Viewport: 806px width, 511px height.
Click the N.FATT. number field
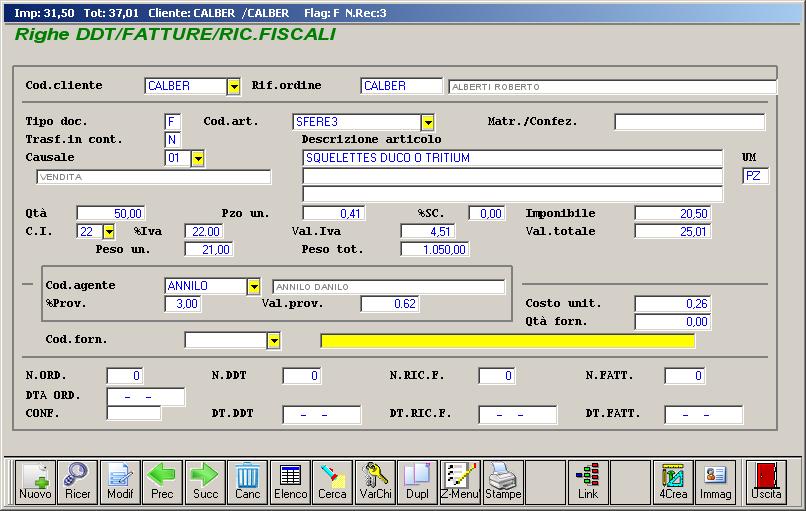(x=684, y=376)
